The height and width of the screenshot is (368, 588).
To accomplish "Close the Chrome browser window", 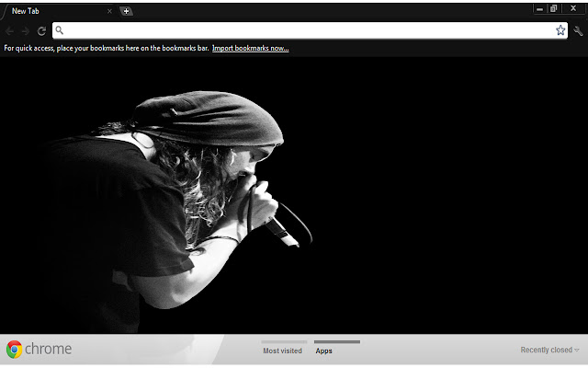I will pos(573,7).
